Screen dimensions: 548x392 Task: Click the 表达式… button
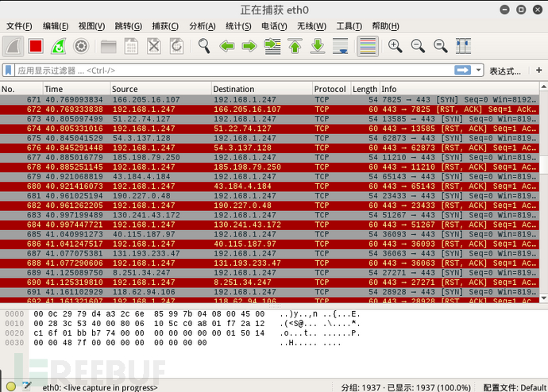pos(504,71)
